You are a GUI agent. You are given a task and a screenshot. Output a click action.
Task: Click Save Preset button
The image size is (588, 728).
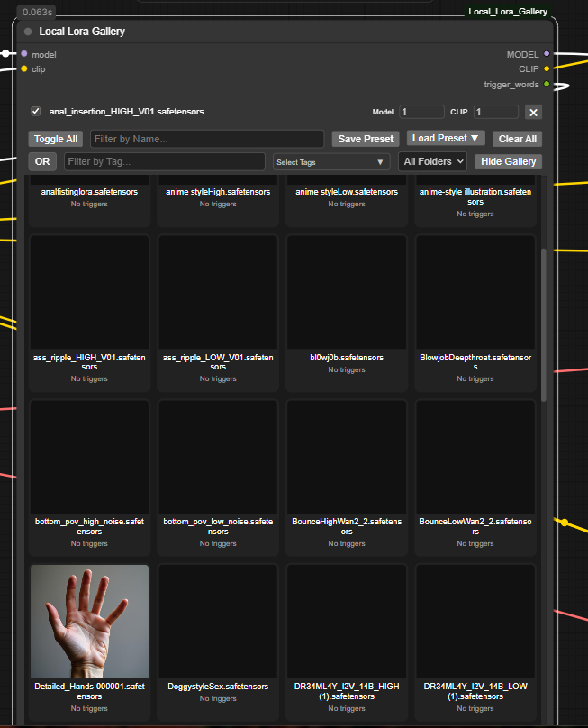pos(366,139)
